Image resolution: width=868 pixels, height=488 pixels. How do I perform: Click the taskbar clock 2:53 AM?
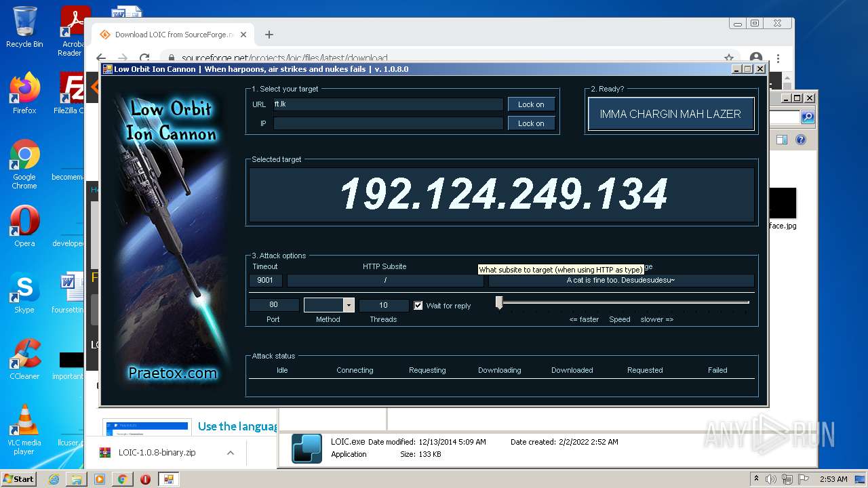833,479
